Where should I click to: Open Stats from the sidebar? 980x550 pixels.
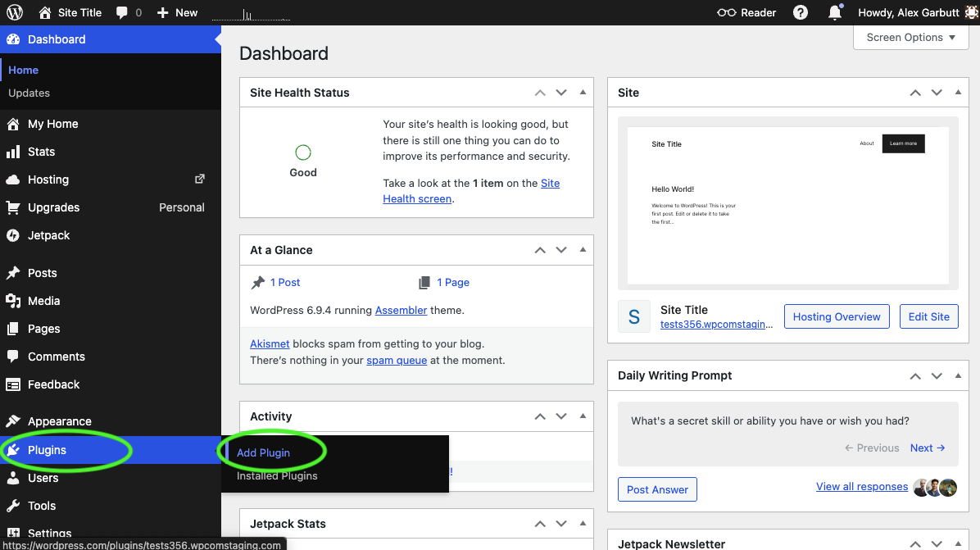[x=111, y=152]
